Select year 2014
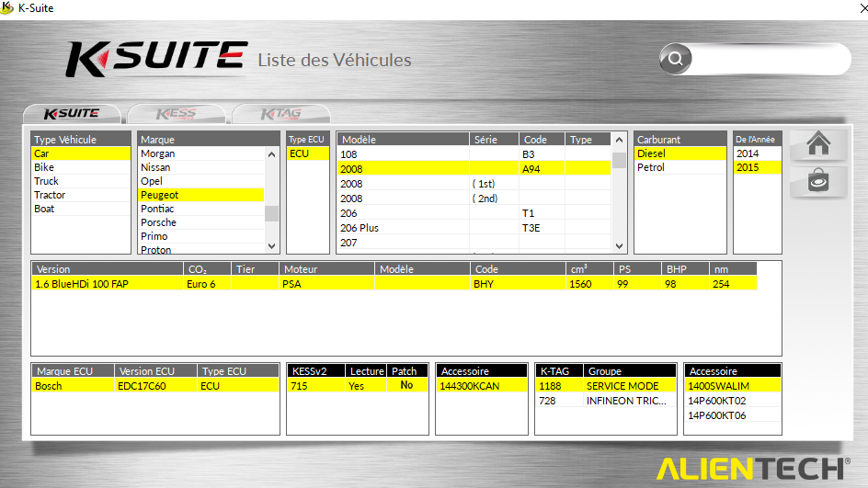 (x=758, y=153)
